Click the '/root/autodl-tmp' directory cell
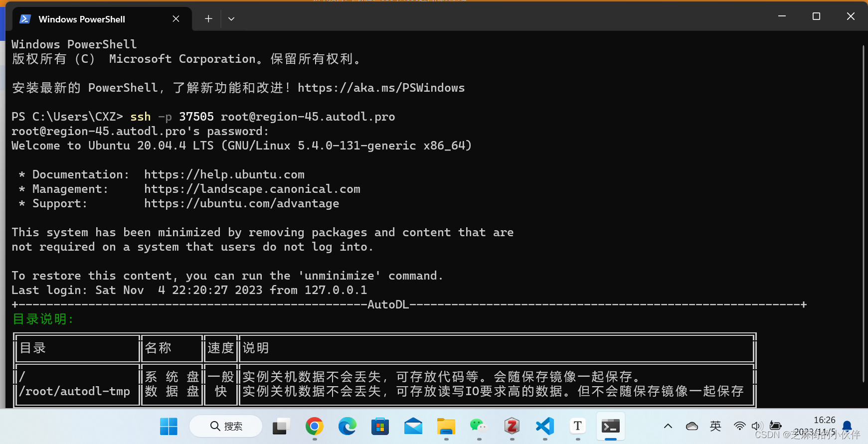This screenshot has width=868, height=444. pos(75,392)
